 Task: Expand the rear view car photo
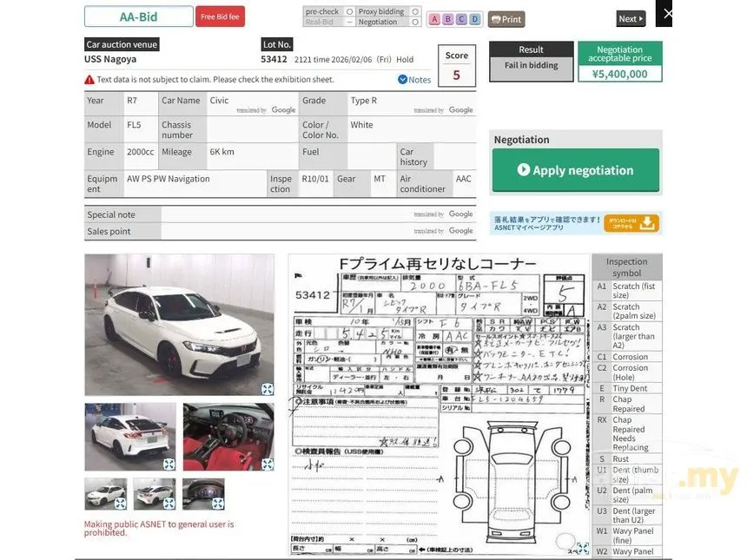[169, 464]
